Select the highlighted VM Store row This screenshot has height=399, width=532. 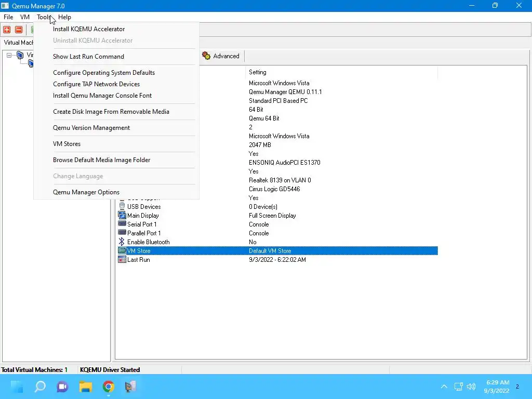[277, 251]
